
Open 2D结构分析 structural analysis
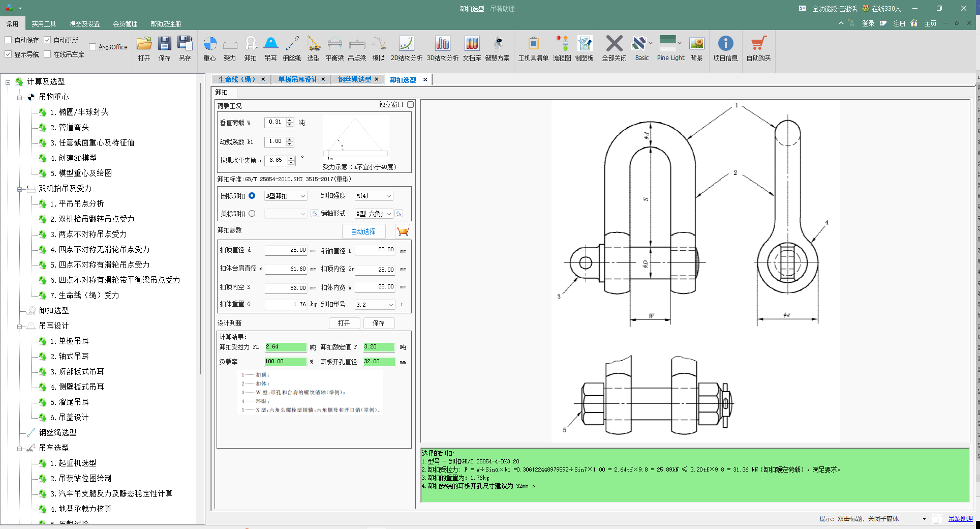(406, 49)
